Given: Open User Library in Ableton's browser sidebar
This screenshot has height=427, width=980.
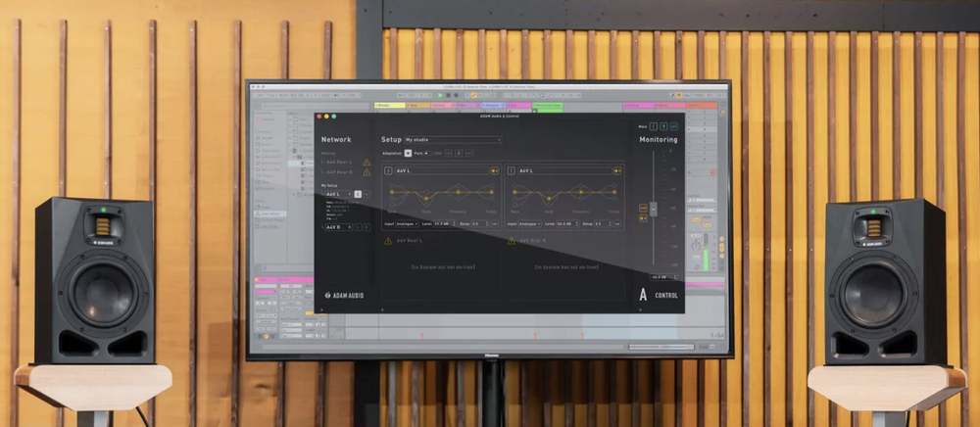Looking at the screenshot, I should [270, 213].
